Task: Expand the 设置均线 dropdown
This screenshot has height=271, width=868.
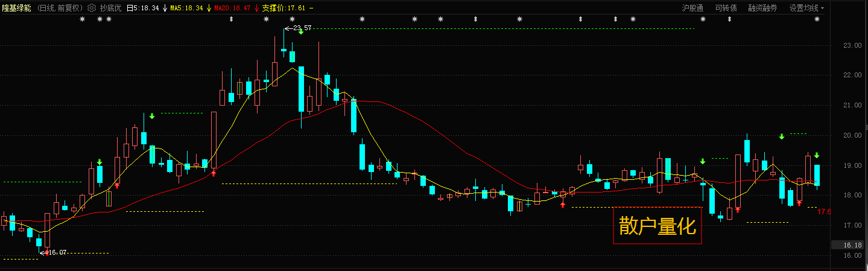Action: point(806,8)
